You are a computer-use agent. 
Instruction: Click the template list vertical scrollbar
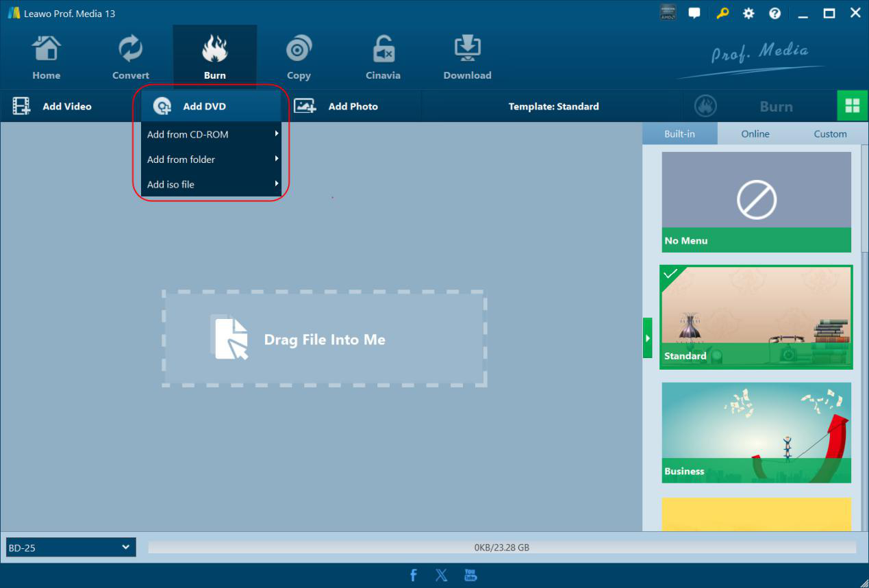pos(864,199)
